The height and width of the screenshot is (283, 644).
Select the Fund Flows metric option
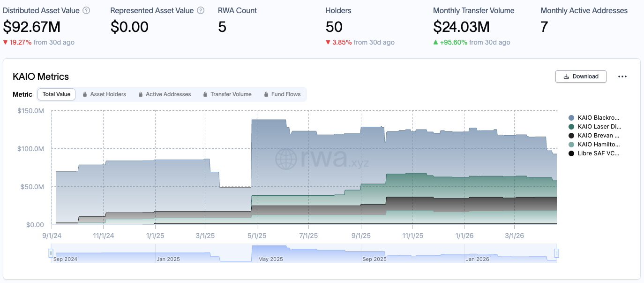pos(286,94)
